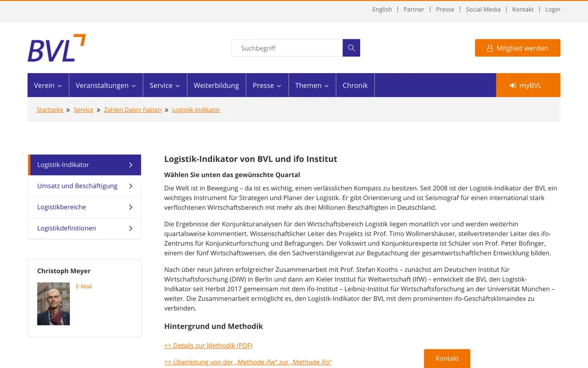Click the heading Logistik-Indikator von BVL und ifo Institut
This screenshot has width=588, height=368.
point(250,159)
